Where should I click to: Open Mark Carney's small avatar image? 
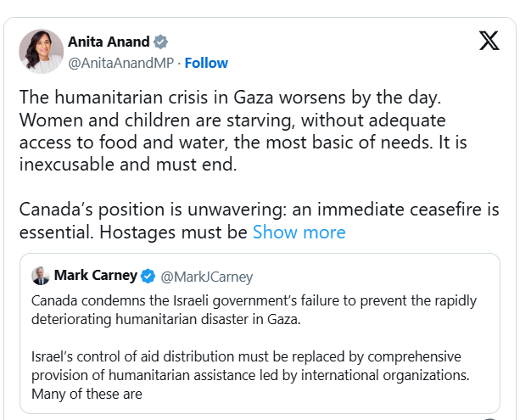pos(41,276)
